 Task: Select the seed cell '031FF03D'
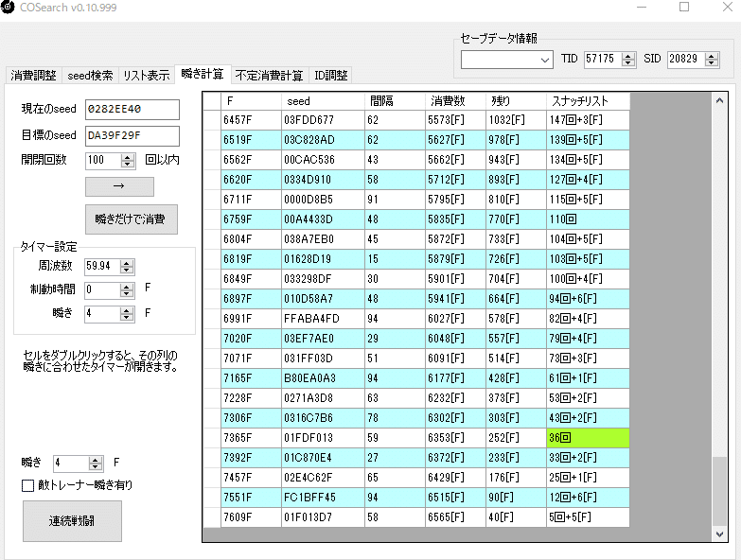coord(323,359)
